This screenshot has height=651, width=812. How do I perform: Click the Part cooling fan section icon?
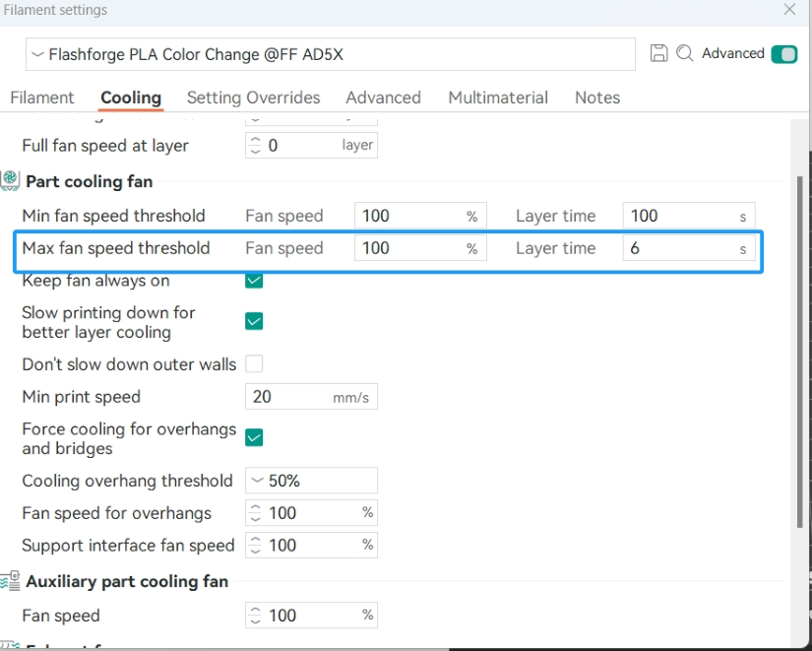[x=11, y=180]
